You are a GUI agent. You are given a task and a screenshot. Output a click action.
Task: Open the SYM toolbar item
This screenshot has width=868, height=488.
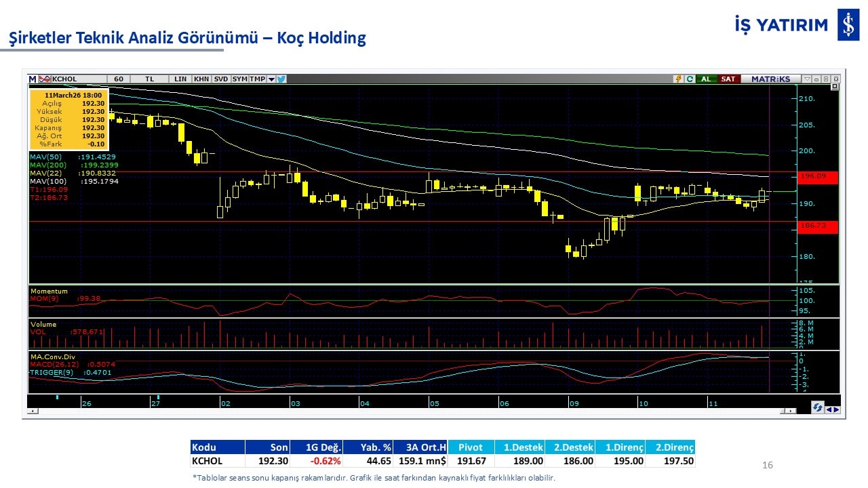click(239, 79)
